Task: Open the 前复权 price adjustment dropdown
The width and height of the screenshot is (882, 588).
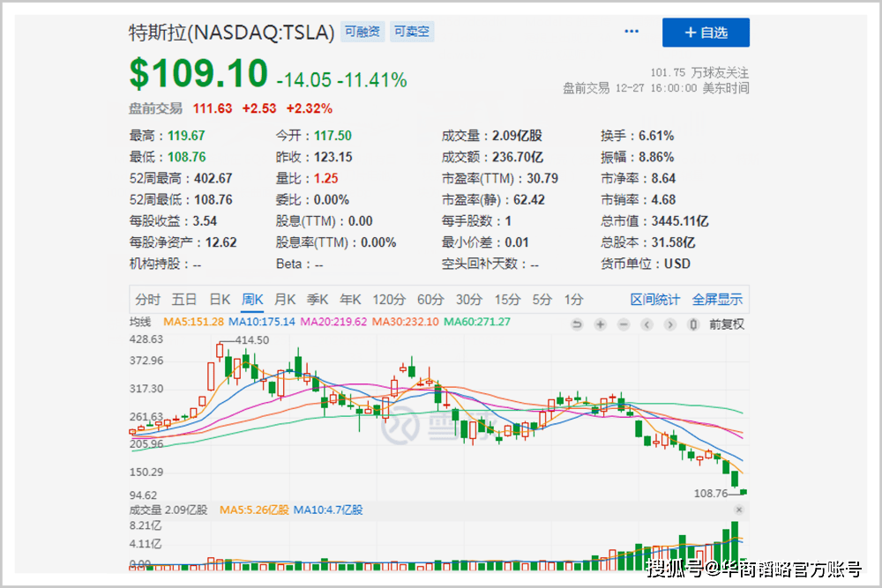Action: pos(727,324)
